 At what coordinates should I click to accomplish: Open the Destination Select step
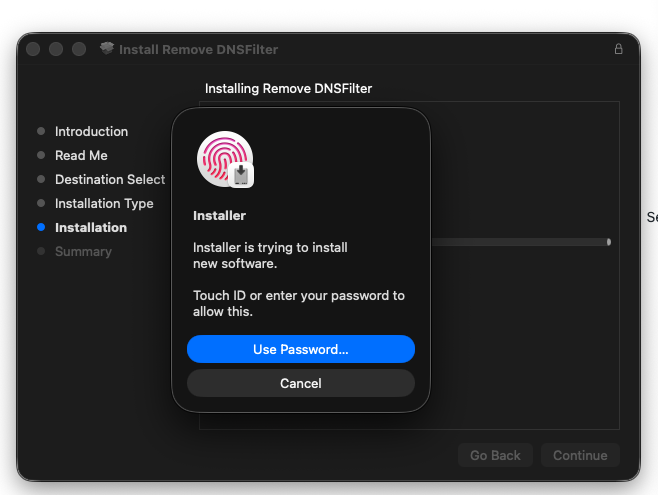coord(110,180)
